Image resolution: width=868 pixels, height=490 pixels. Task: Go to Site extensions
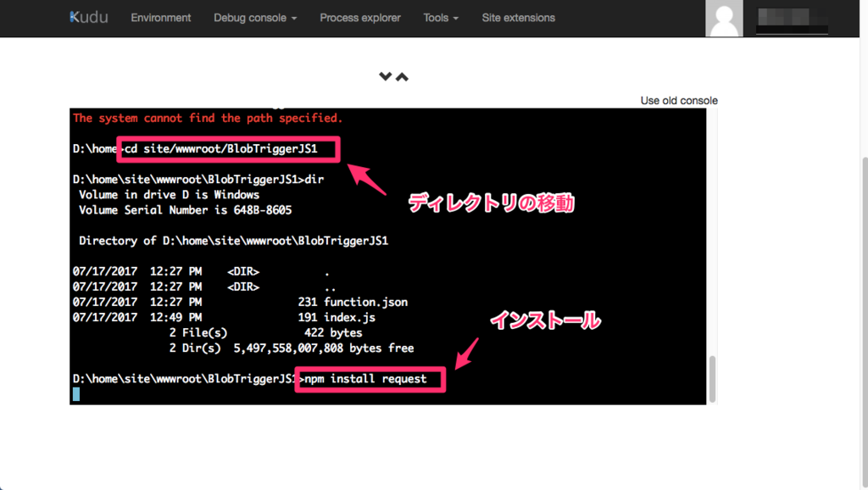[x=518, y=18]
